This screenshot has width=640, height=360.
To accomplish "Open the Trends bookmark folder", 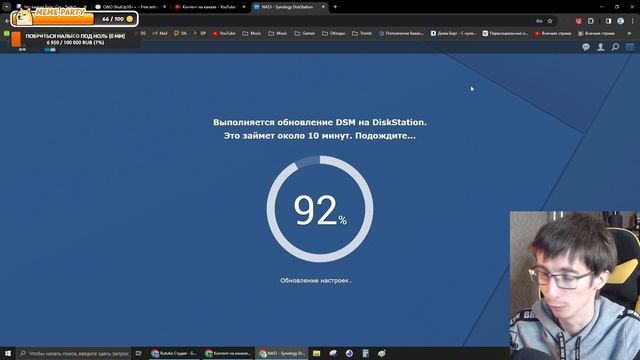I will tap(362, 33).
